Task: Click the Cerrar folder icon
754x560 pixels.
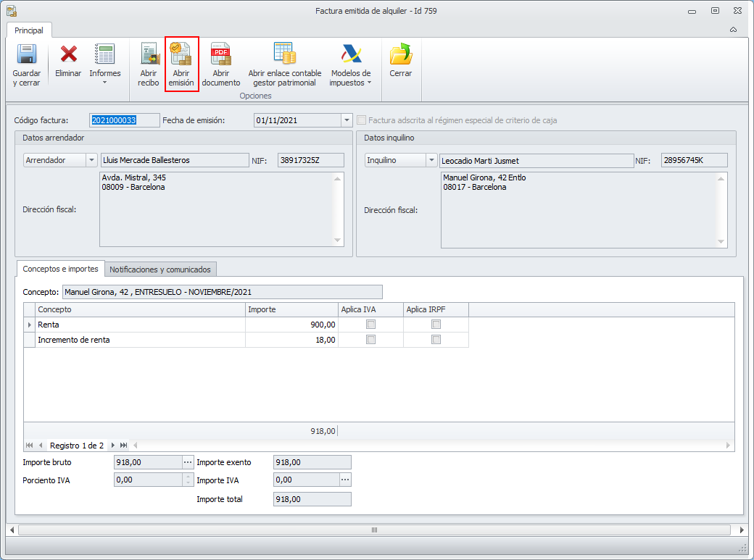Action: pyautogui.click(x=400, y=55)
